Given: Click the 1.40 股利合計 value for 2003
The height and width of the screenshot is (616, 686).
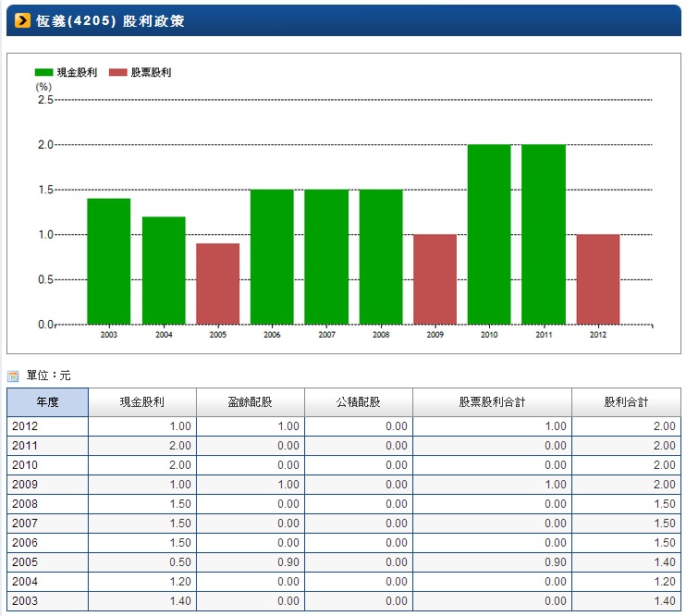Looking at the screenshot, I should (665, 600).
